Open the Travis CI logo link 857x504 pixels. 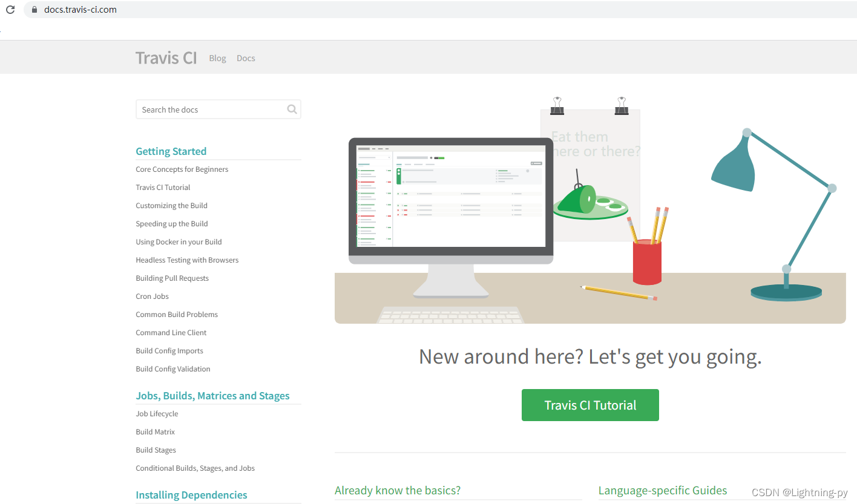click(x=166, y=58)
